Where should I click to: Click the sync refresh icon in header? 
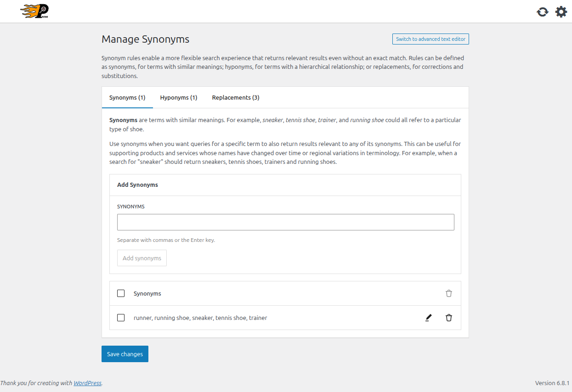[x=543, y=12]
